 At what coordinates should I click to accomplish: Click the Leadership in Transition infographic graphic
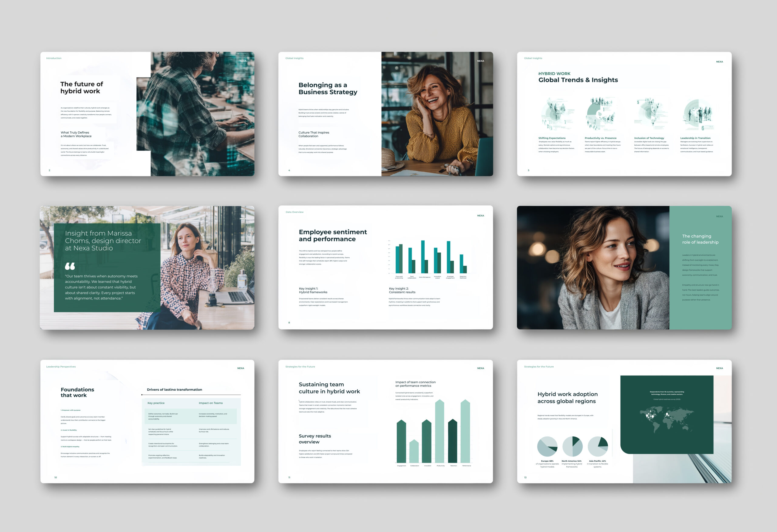[698, 115]
